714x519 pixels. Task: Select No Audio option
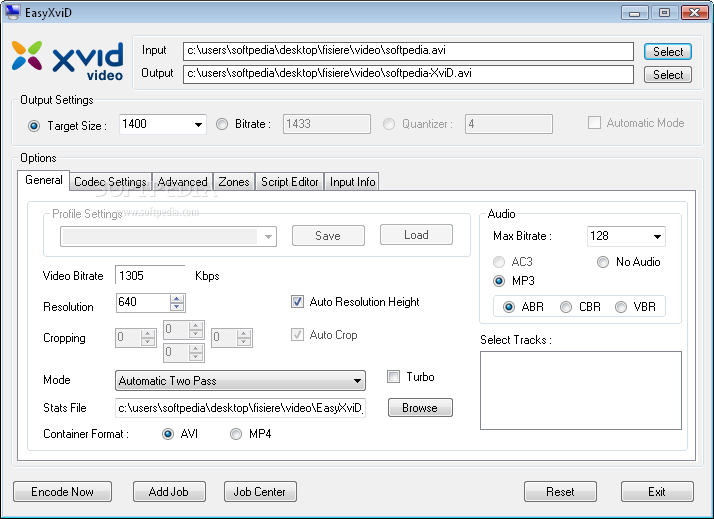pyautogui.click(x=603, y=262)
